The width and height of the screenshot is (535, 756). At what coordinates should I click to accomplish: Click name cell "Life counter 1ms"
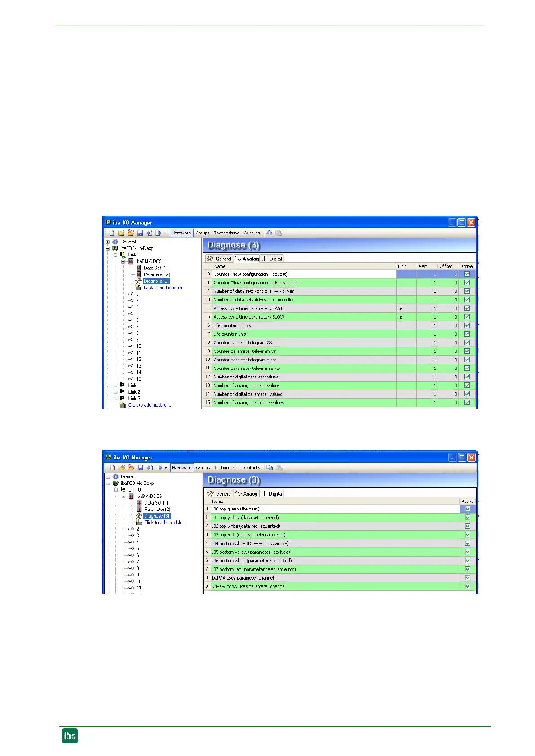304,334
